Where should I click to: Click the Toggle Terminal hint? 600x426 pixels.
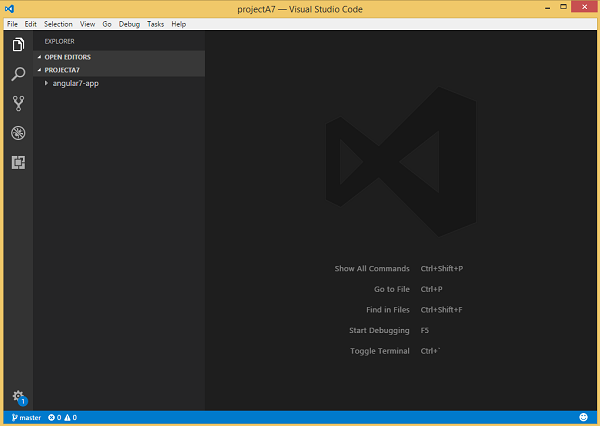click(380, 351)
